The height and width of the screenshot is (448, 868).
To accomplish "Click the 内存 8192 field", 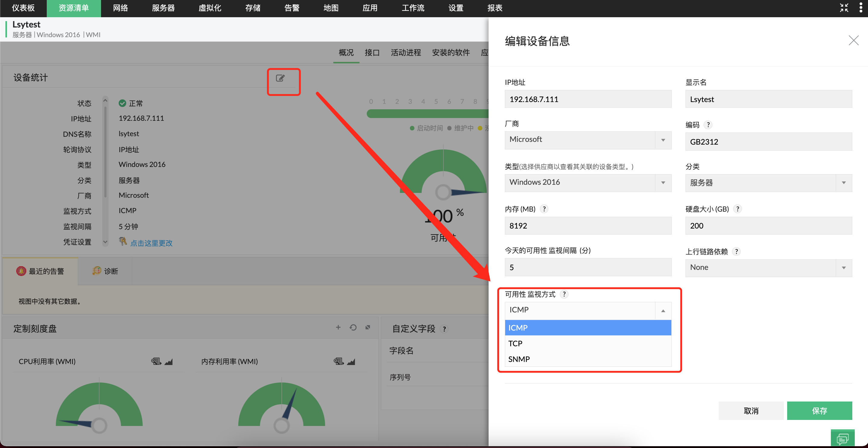I will click(588, 226).
